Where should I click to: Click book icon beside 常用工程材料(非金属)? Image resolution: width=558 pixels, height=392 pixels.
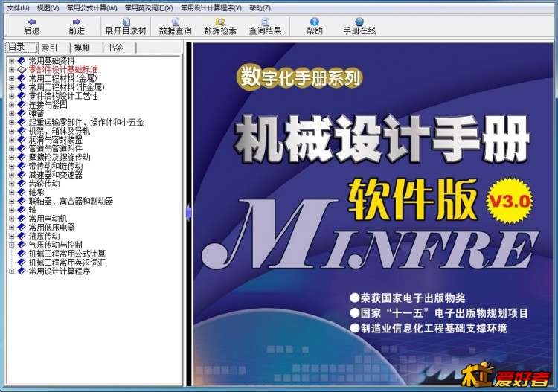22,87
